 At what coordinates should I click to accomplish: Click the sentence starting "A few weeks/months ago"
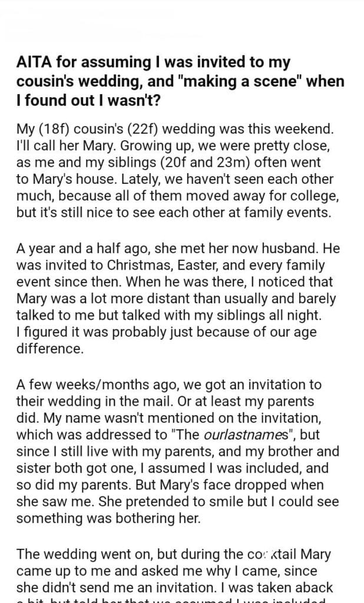pos(168,385)
